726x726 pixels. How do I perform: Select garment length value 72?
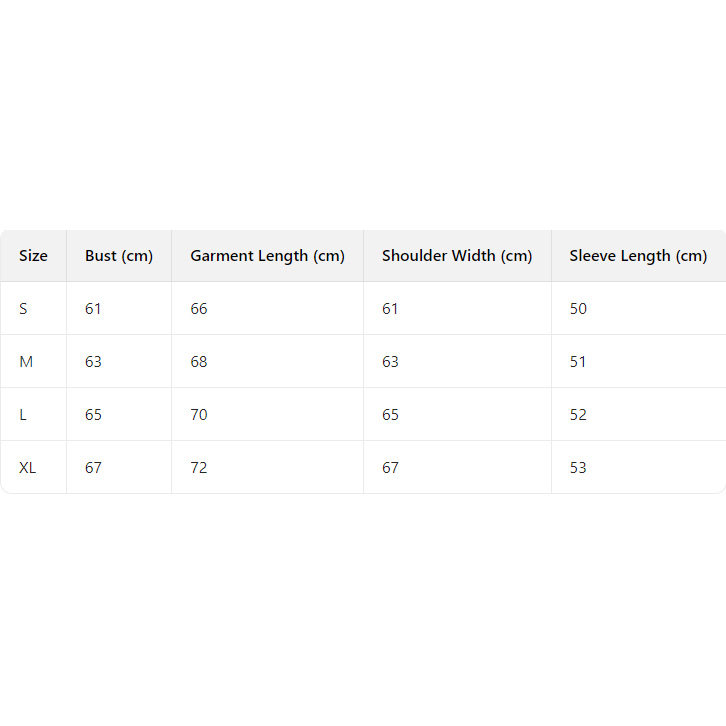click(199, 468)
